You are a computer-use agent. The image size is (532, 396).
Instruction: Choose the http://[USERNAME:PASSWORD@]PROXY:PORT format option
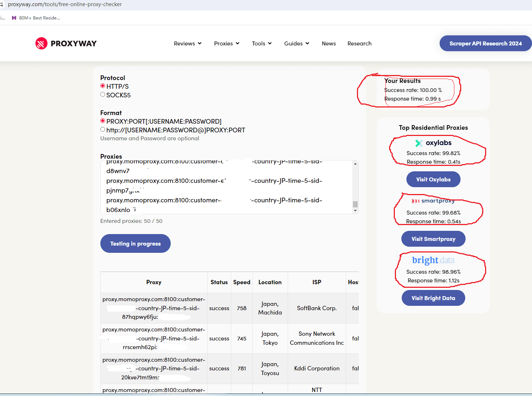click(103, 129)
